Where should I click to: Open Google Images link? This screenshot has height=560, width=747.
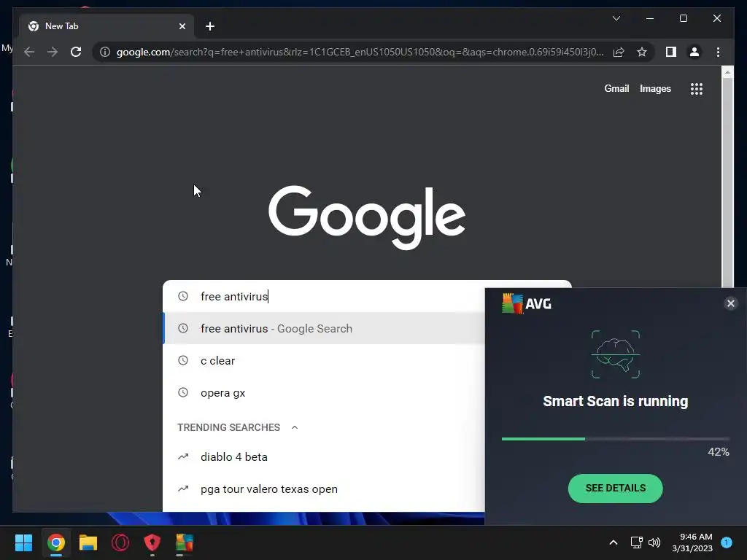point(655,88)
